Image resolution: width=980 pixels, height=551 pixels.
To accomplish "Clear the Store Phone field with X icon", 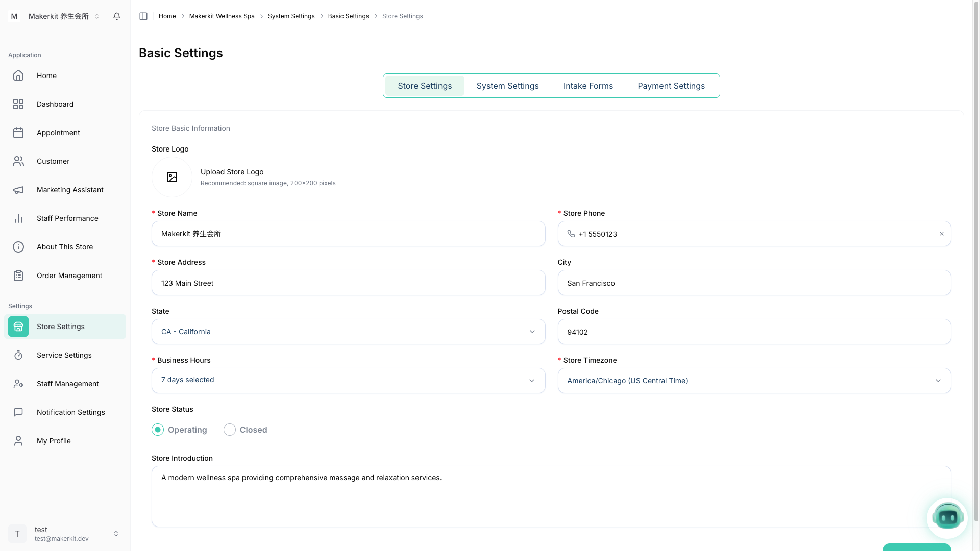I will coord(942,234).
